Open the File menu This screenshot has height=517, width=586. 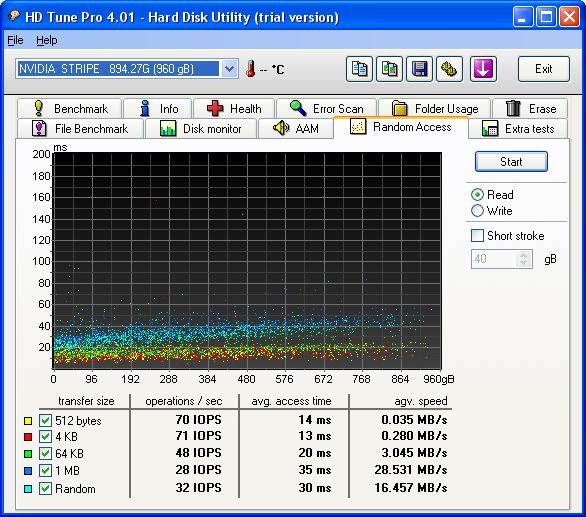point(15,40)
